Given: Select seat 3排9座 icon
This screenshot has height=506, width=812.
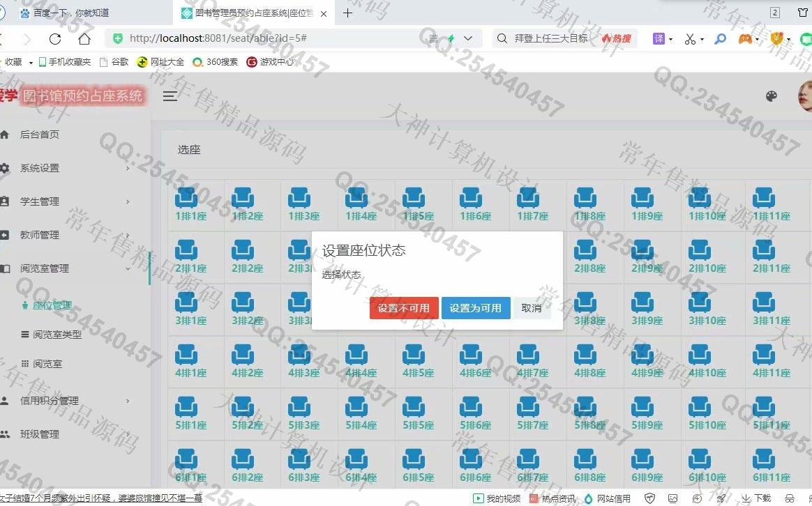Looking at the screenshot, I should click(x=642, y=302).
